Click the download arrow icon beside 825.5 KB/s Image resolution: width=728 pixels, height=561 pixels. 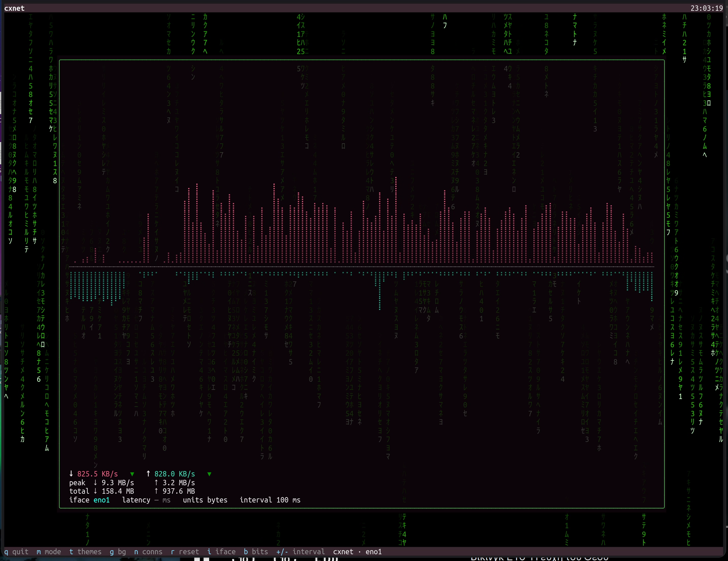point(71,474)
